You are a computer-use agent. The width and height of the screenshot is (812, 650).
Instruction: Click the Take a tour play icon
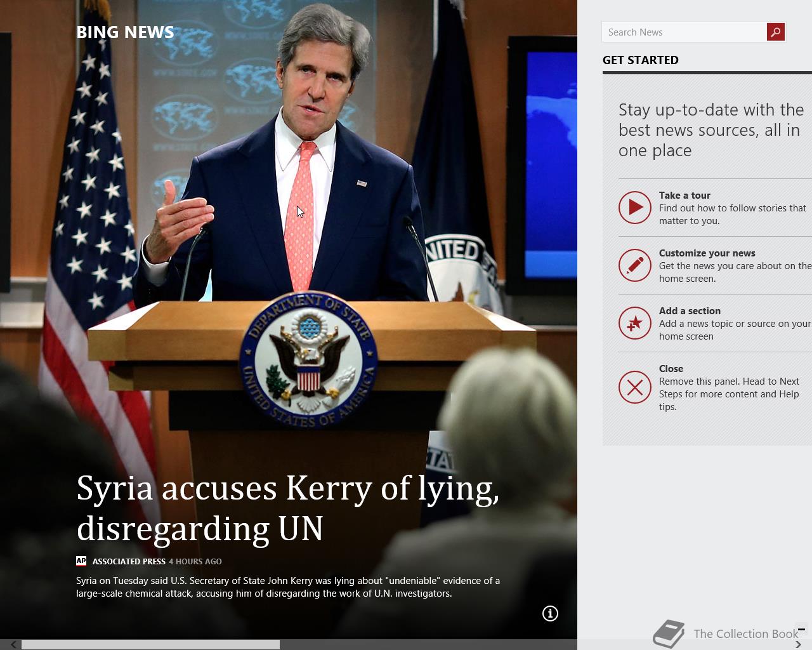coord(635,208)
